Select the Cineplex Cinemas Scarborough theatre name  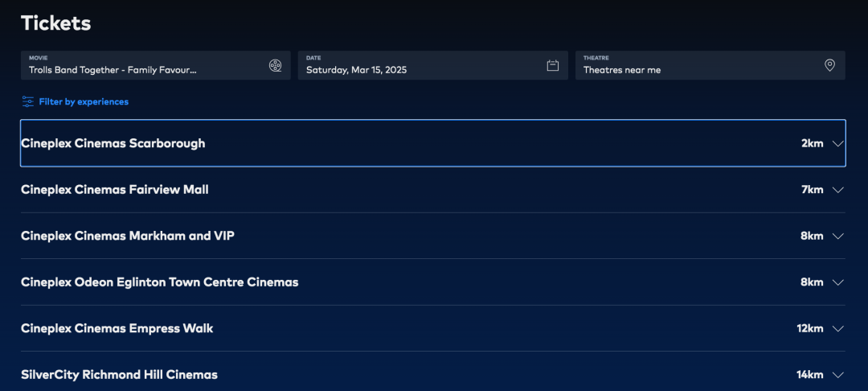click(113, 143)
